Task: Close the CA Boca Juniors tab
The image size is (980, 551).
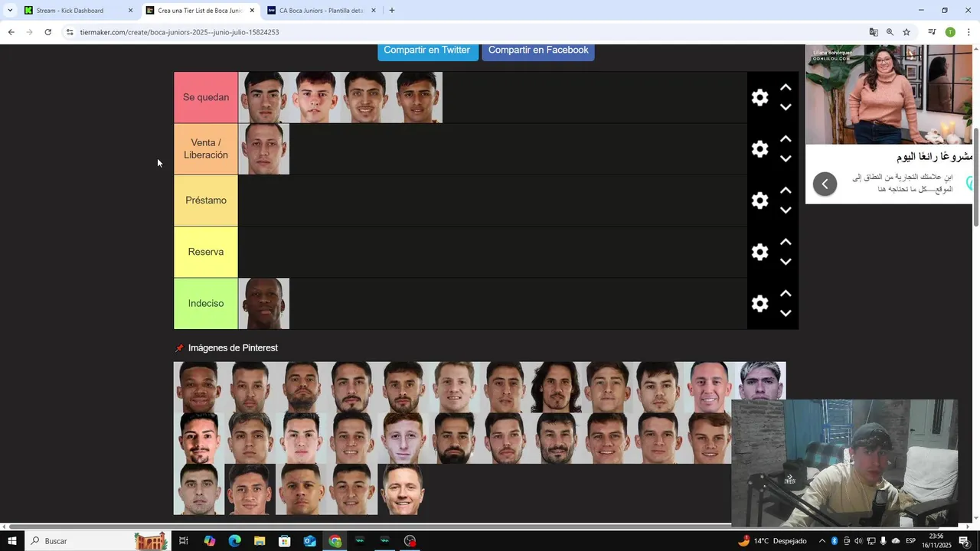Action: click(x=374, y=11)
